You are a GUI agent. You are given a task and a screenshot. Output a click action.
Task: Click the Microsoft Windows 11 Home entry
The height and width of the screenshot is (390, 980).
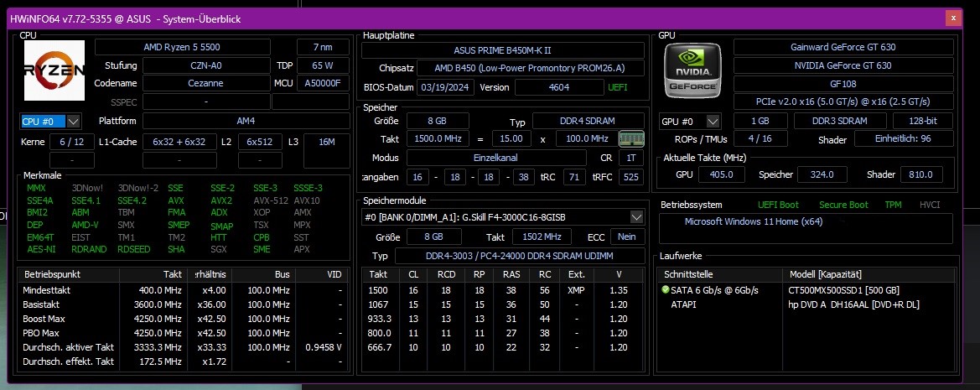pos(753,221)
